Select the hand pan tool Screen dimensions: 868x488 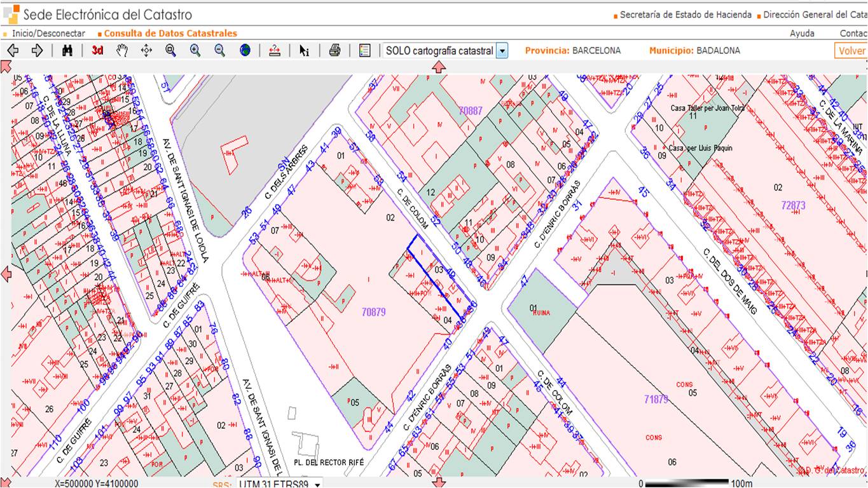coord(122,51)
